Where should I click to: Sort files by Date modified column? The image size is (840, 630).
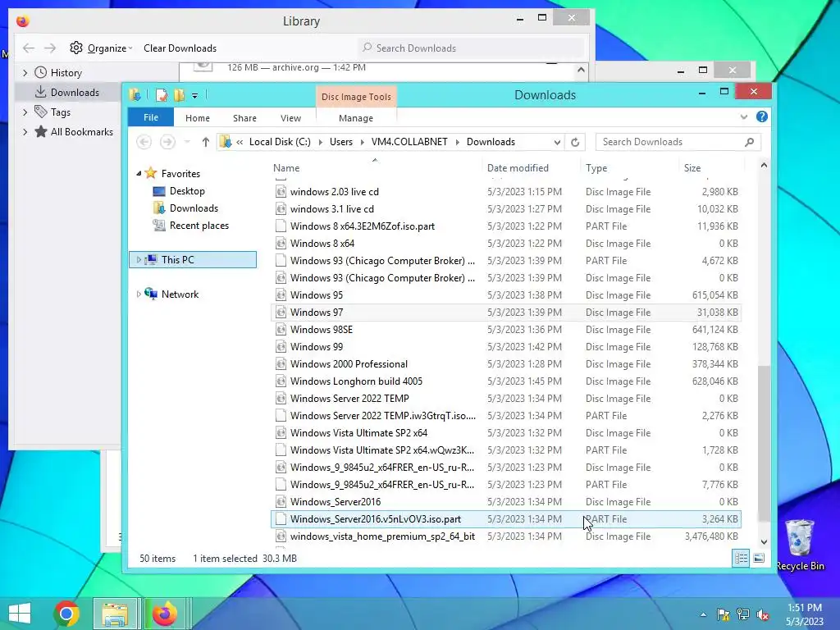[x=531, y=167]
